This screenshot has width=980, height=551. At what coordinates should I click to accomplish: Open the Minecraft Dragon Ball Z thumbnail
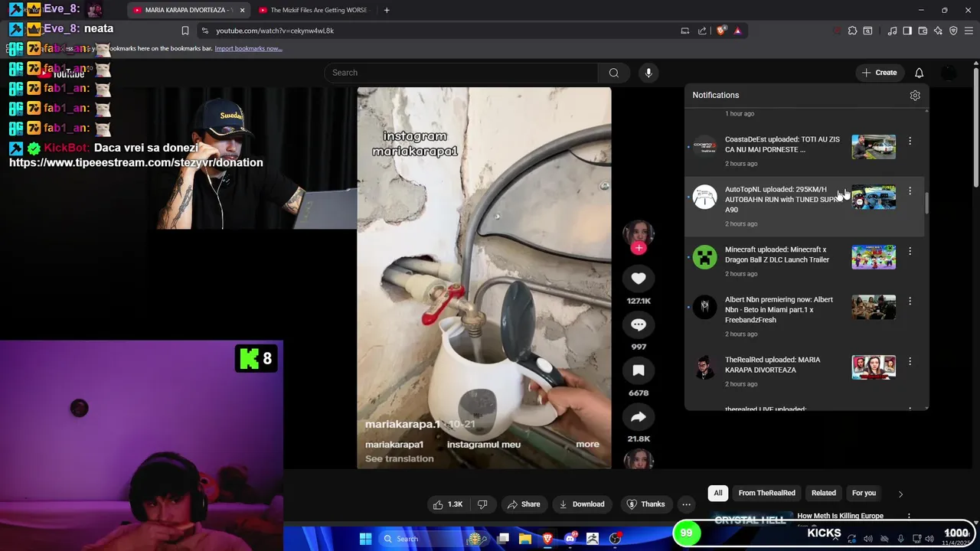click(874, 257)
